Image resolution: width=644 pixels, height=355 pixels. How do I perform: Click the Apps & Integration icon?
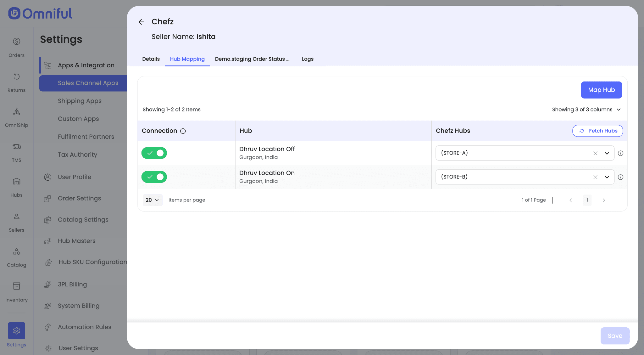click(x=48, y=65)
